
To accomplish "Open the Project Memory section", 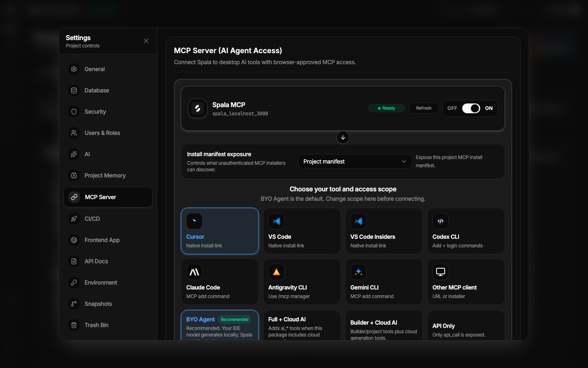I will [108, 175].
